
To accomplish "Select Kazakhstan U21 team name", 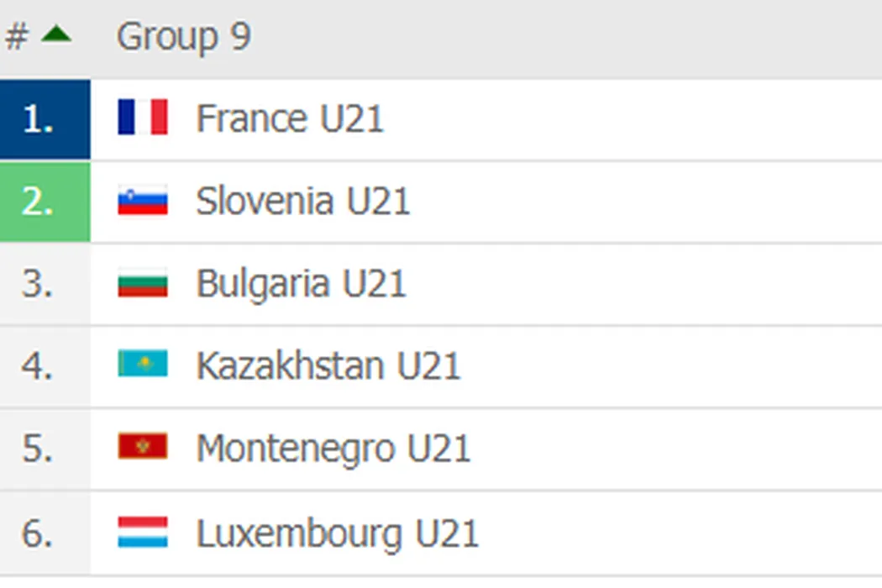I will [x=328, y=366].
